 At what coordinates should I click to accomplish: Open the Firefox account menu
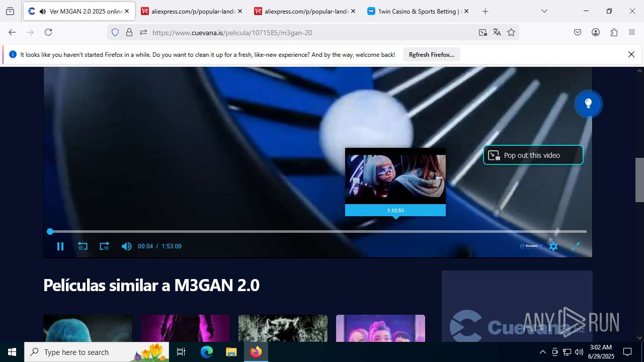pos(596,32)
